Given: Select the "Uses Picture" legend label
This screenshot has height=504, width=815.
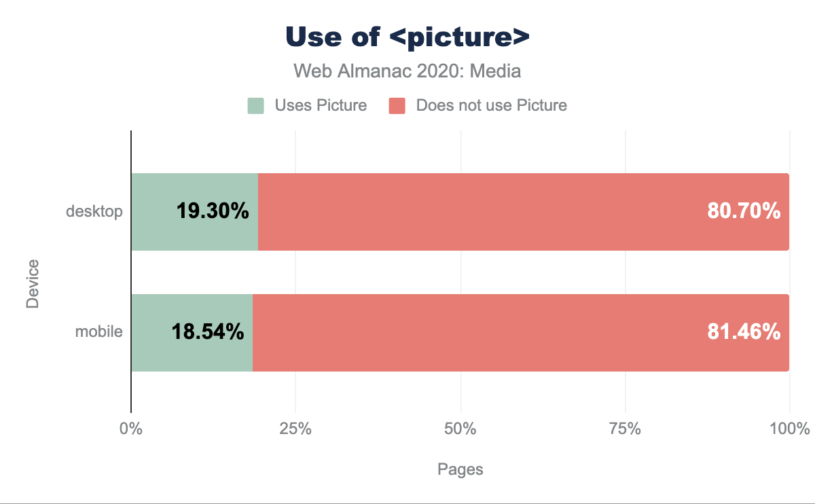Looking at the screenshot, I should pos(321,106).
